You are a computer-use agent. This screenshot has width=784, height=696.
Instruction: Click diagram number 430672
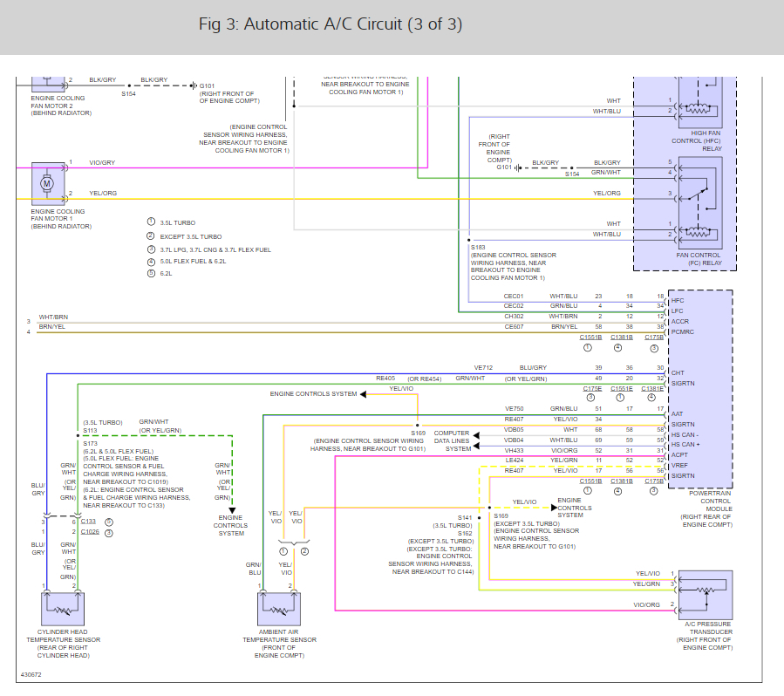pyautogui.click(x=31, y=674)
